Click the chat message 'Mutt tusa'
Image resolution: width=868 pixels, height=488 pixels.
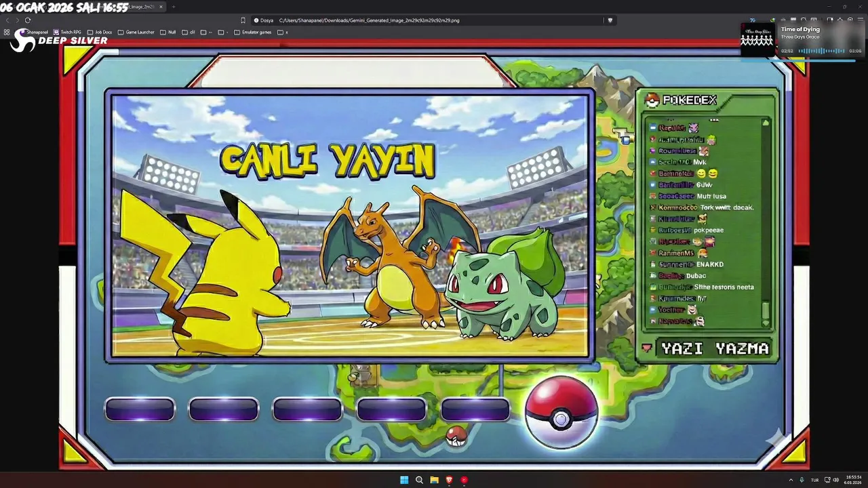pyautogui.click(x=711, y=196)
